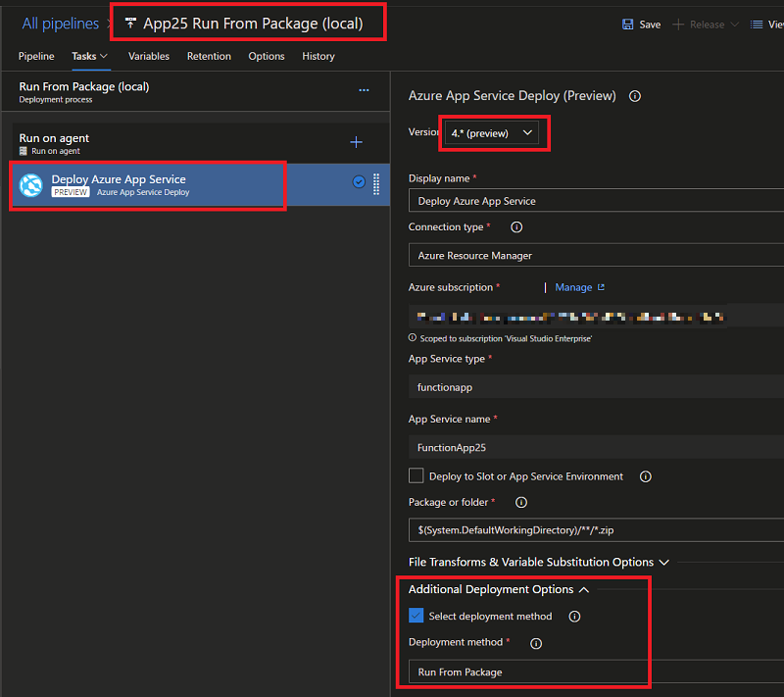The width and height of the screenshot is (784, 697).
Task: Go to All pipelines link
Action: (61, 24)
